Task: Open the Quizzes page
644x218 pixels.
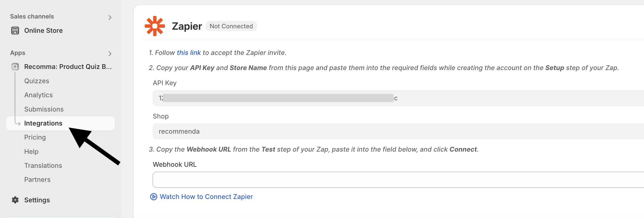Action: coord(37,81)
